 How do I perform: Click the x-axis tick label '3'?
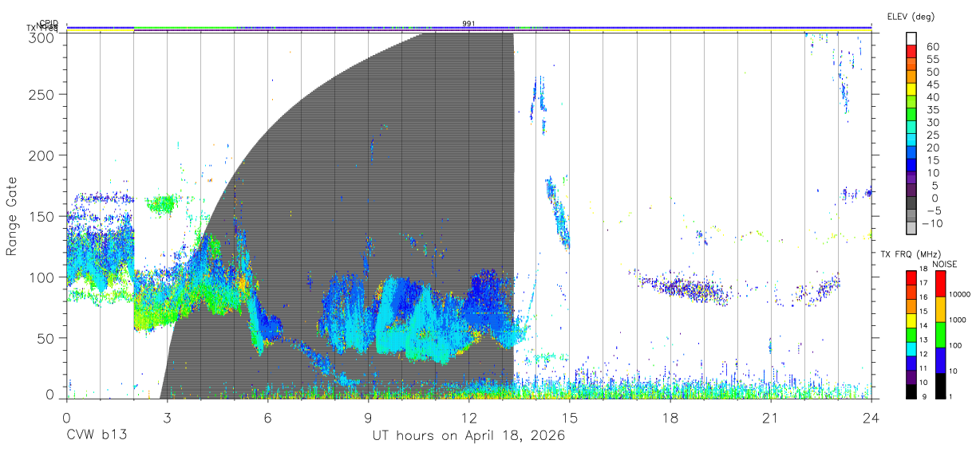pyautogui.click(x=167, y=417)
